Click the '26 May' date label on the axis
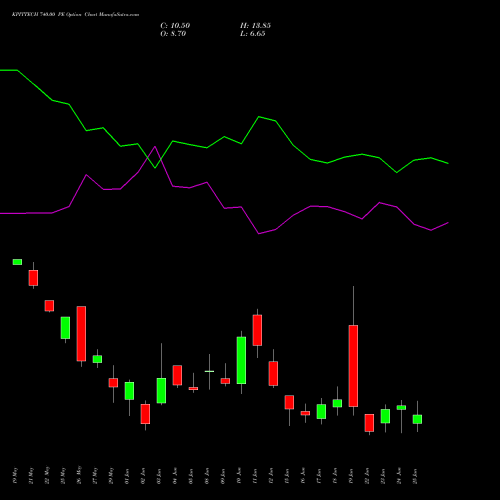Image resolution: width=500 pixels, height=500 pixels. 79,476
